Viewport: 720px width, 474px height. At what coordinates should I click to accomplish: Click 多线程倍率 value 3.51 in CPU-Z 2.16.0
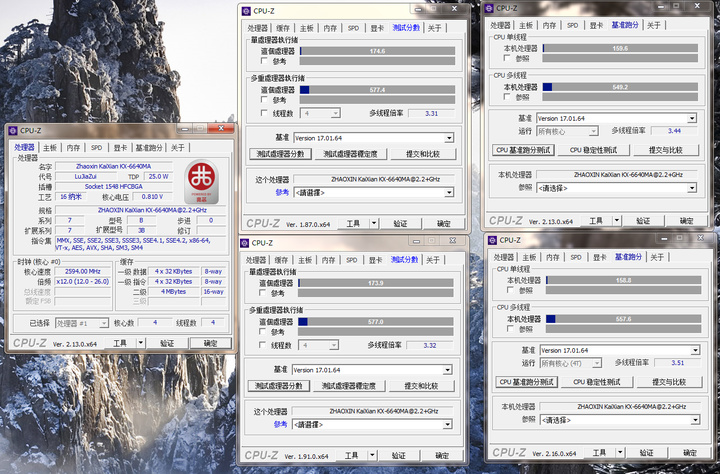[678, 363]
